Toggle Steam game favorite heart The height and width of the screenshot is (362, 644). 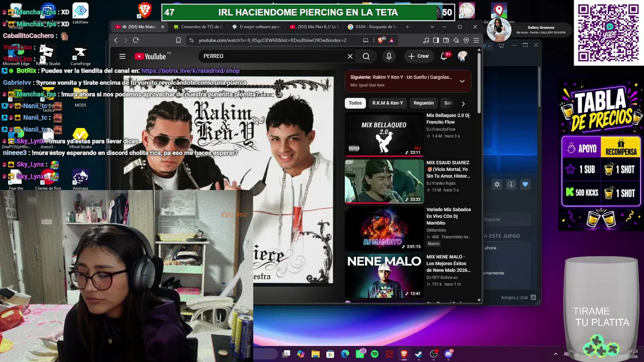(x=525, y=185)
